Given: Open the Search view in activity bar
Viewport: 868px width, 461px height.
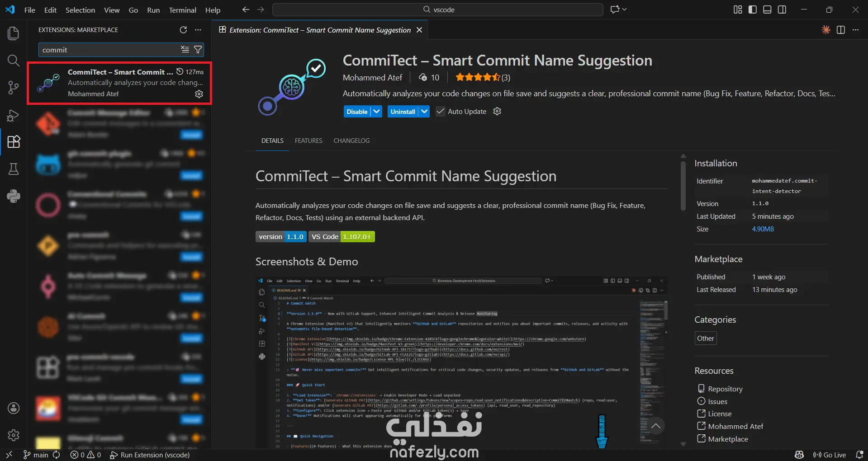Looking at the screenshot, I should pyautogui.click(x=14, y=61).
